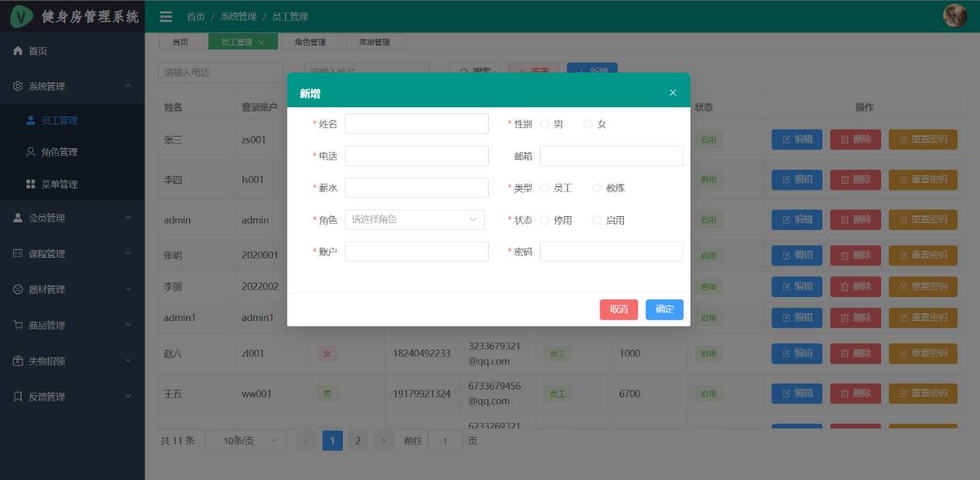Close the 新增 dialog with X icon
980x480 pixels.
point(673,93)
